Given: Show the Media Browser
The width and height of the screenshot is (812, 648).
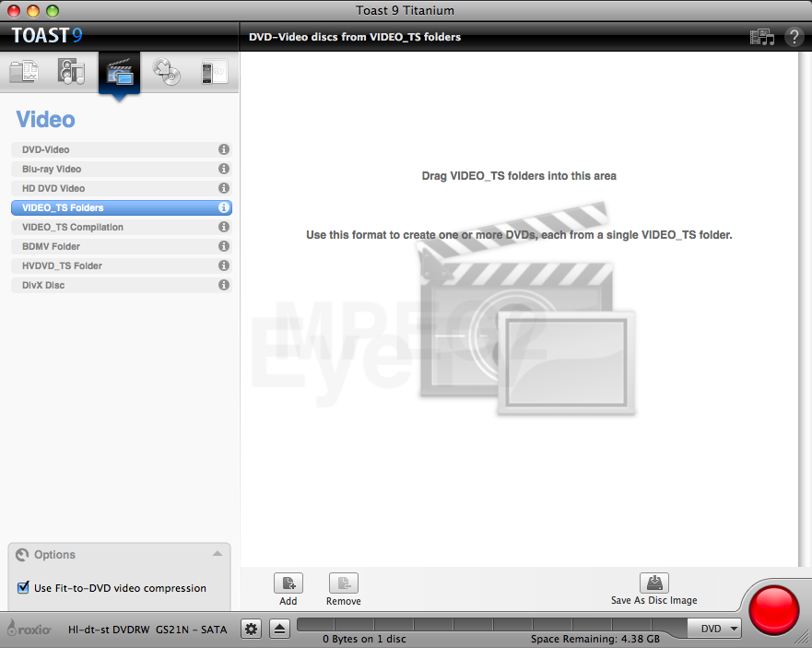Looking at the screenshot, I should (x=761, y=37).
